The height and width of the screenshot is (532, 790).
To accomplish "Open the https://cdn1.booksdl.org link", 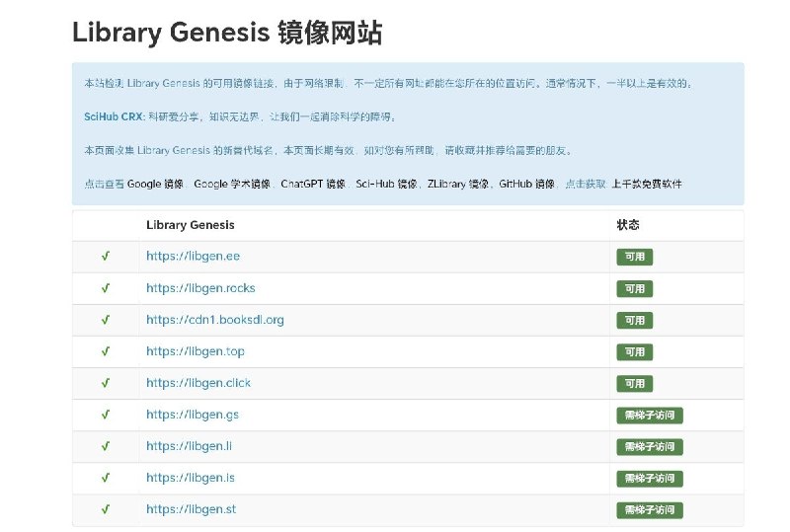I will (215, 320).
